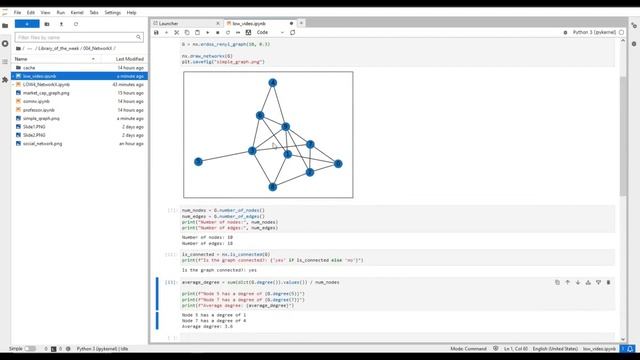
Task: Click the filter files by name field
Action: (79, 37)
